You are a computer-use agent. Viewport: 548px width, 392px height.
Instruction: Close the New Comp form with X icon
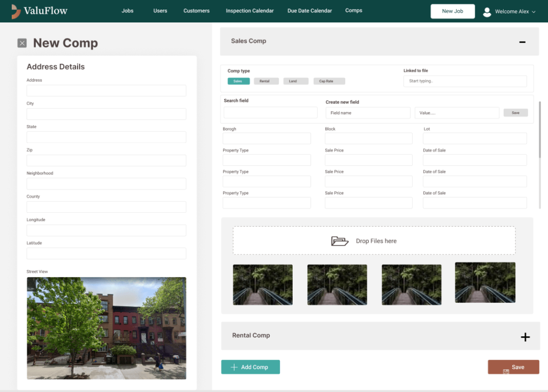[x=22, y=43]
